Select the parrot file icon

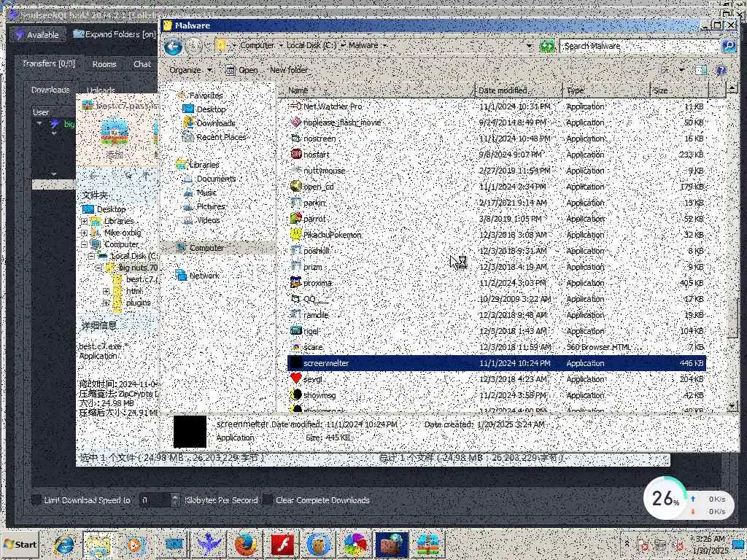point(296,219)
